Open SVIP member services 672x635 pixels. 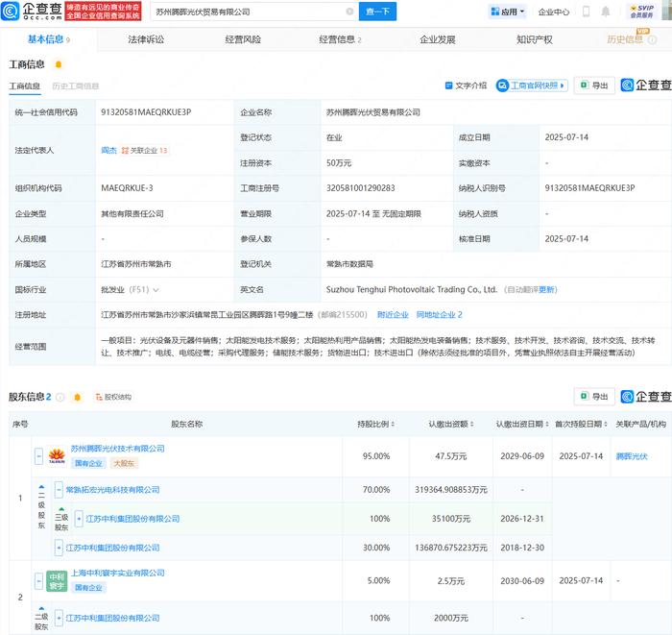coord(642,12)
